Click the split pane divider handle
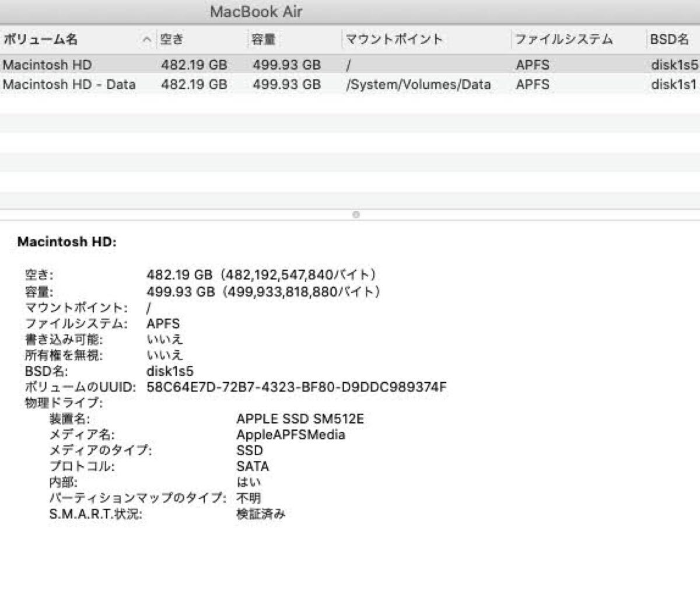The height and width of the screenshot is (607, 700). point(356,215)
